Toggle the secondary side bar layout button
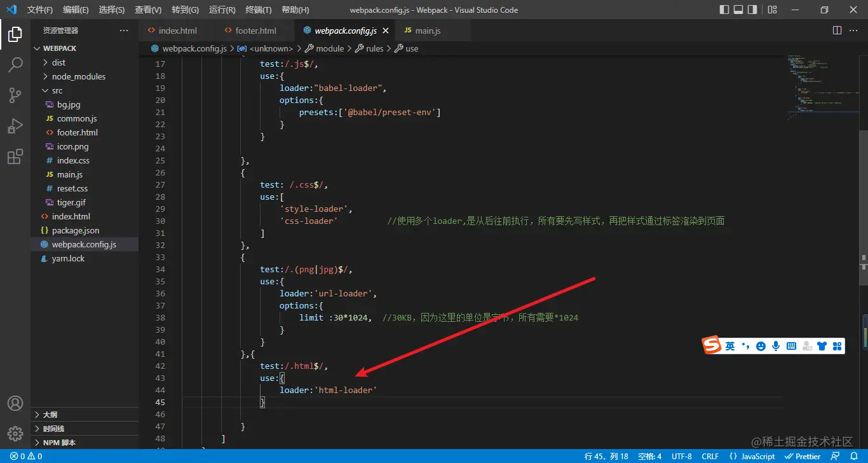Image resolution: width=868 pixels, height=463 pixels. [752, 10]
